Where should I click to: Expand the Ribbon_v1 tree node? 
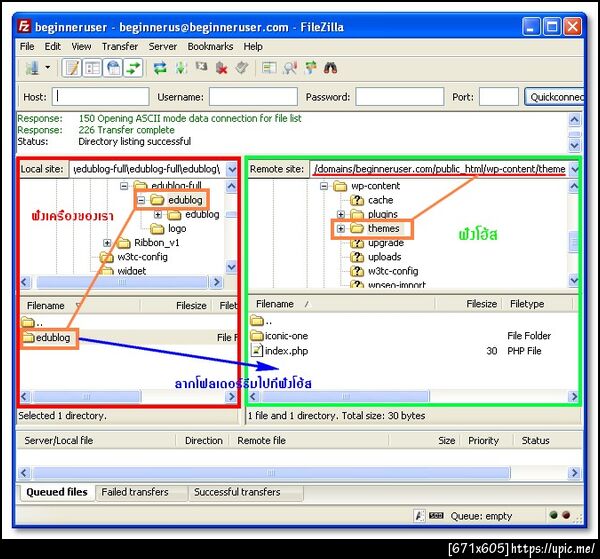tap(107, 243)
